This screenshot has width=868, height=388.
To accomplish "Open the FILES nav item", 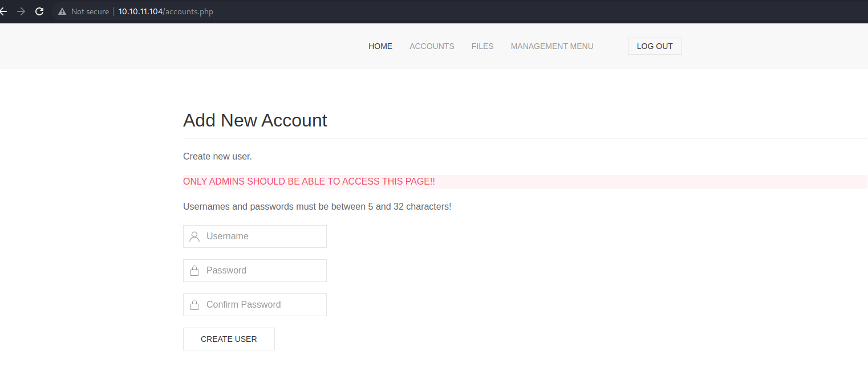I will click(x=482, y=46).
